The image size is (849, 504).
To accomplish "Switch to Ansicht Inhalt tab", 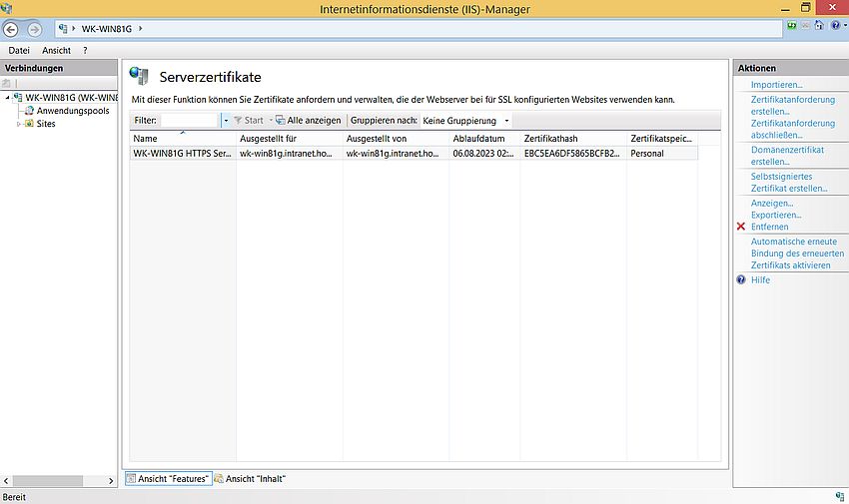I will click(x=251, y=479).
